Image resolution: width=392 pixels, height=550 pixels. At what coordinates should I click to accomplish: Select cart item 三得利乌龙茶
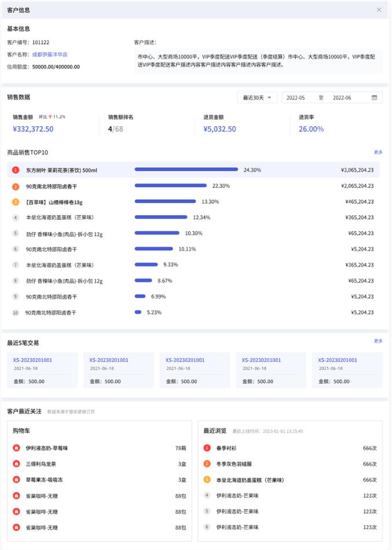[x=41, y=464]
